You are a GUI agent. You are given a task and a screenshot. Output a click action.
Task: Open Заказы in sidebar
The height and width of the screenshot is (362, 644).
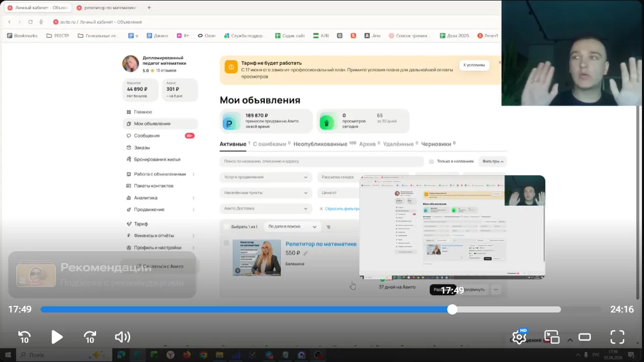click(142, 148)
